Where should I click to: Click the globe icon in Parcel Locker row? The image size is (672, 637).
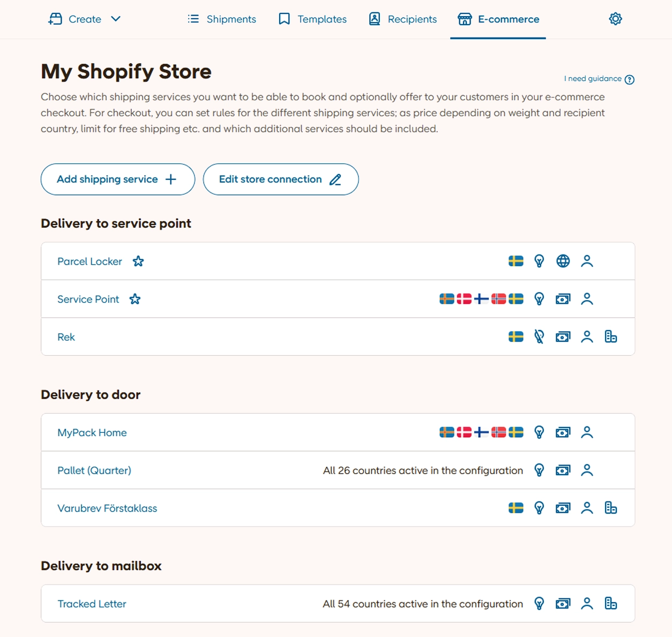(563, 261)
